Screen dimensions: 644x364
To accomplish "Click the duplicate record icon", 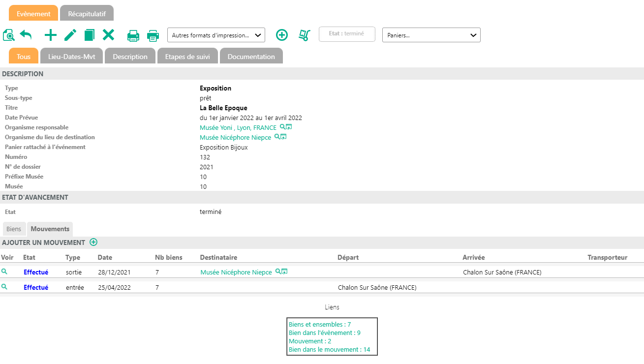I will point(89,35).
